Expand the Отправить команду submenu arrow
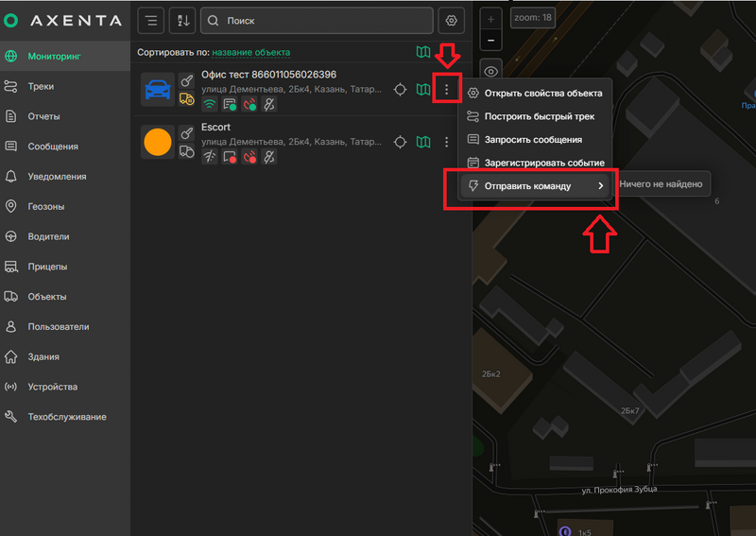This screenshot has height=536, width=756. coord(601,185)
